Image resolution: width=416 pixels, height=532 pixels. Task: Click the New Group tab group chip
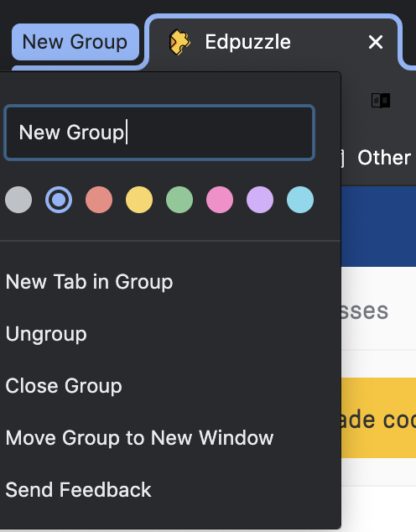(75, 42)
